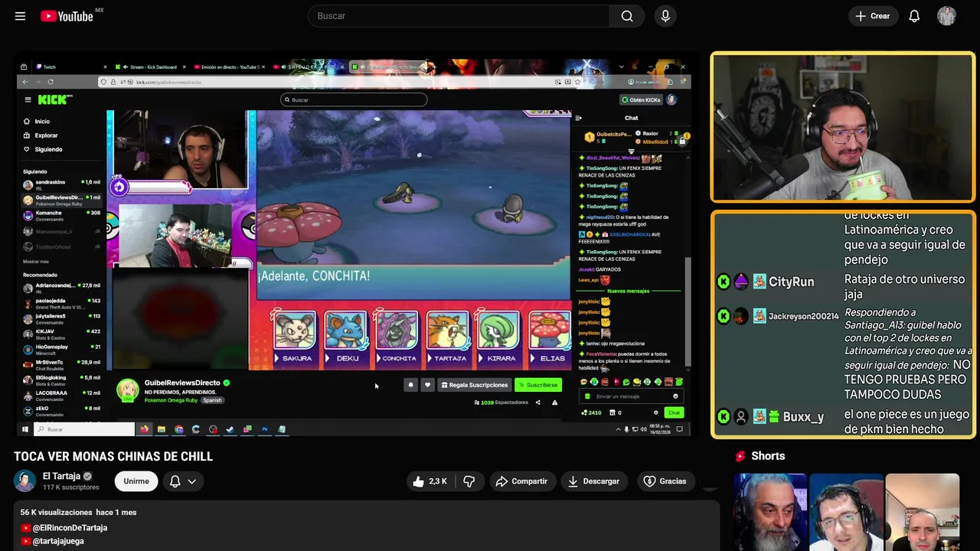Image resolution: width=980 pixels, height=551 pixels.
Task: Open YouTube notifications bell
Action: 914,16
